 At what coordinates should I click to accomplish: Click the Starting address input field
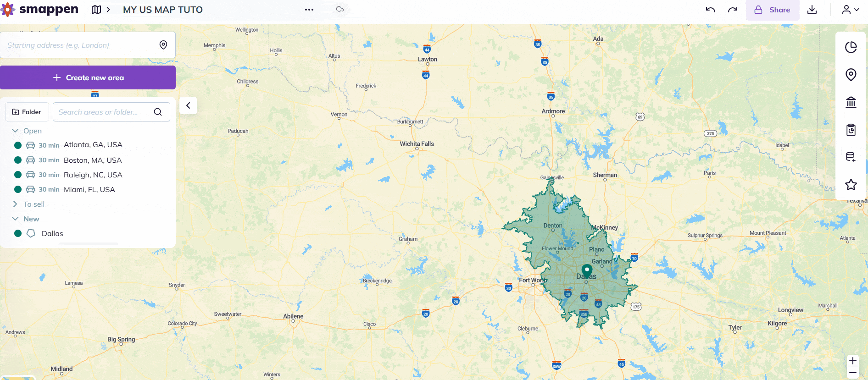coord(80,45)
